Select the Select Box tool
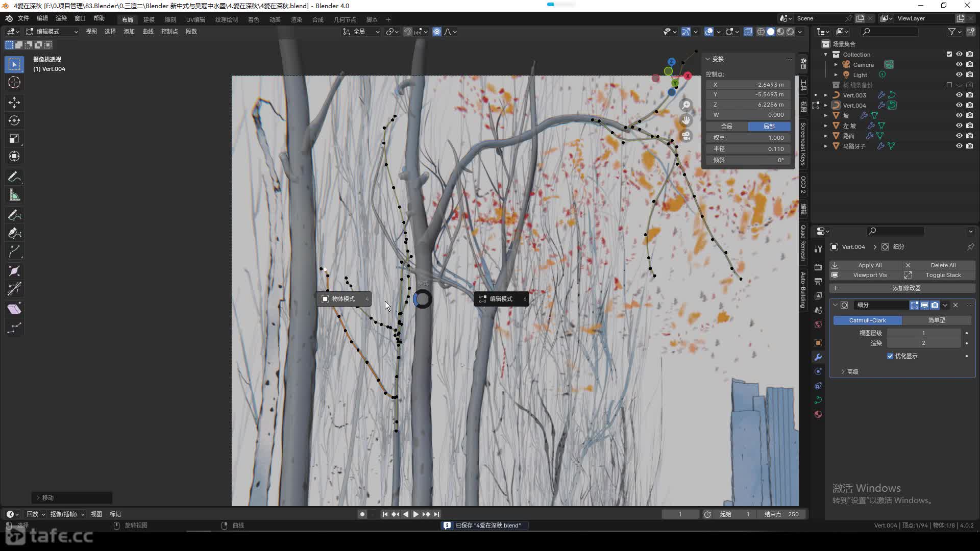Image resolution: width=980 pixels, height=551 pixels. point(14,64)
